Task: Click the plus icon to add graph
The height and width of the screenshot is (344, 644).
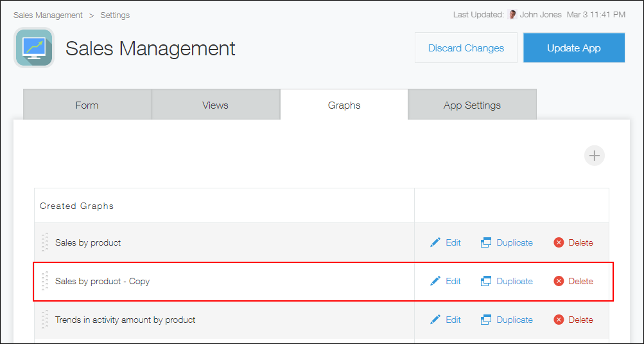Action: pos(595,156)
